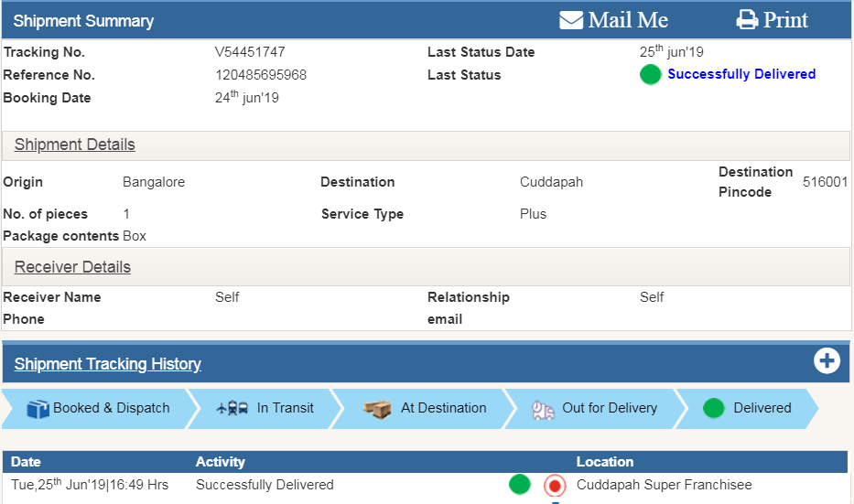Click the green Delivered status circle
This screenshot has height=504, width=854.
(714, 409)
